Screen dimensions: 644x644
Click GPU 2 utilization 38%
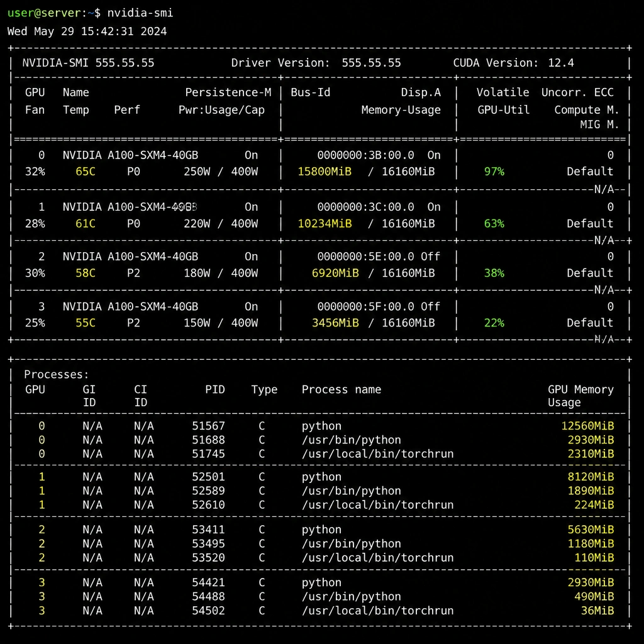(494, 273)
